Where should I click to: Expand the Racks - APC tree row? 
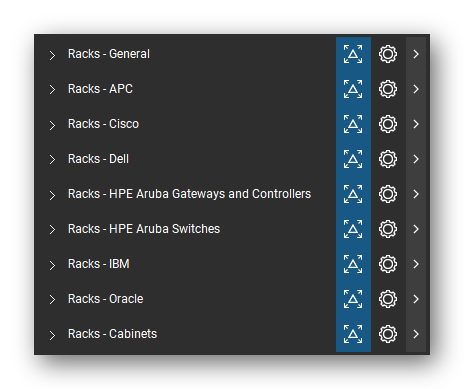point(52,90)
